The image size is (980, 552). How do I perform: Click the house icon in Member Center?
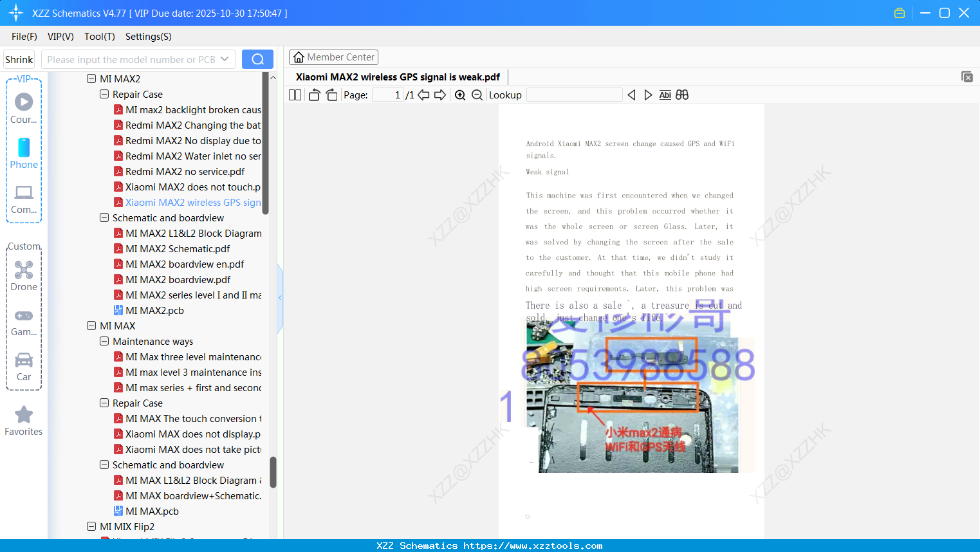tap(299, 57)
